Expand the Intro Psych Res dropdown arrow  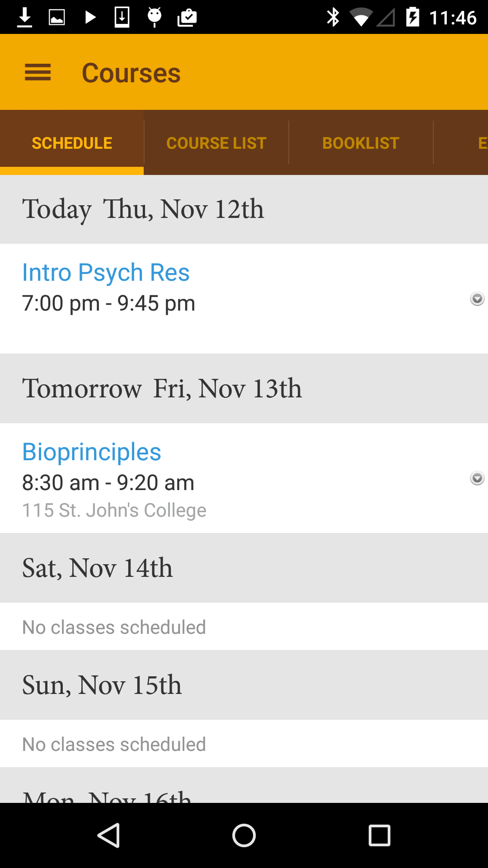coord(477,298)
